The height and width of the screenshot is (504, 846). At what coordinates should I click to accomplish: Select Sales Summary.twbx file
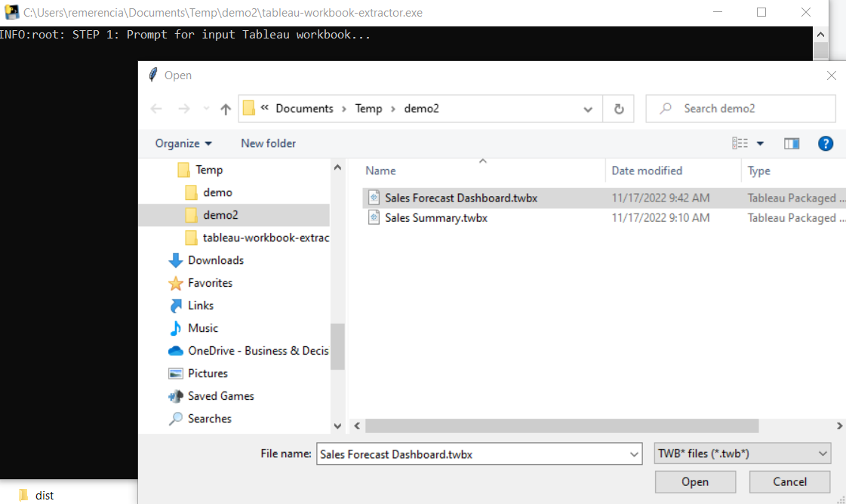(x=435, y=218)
